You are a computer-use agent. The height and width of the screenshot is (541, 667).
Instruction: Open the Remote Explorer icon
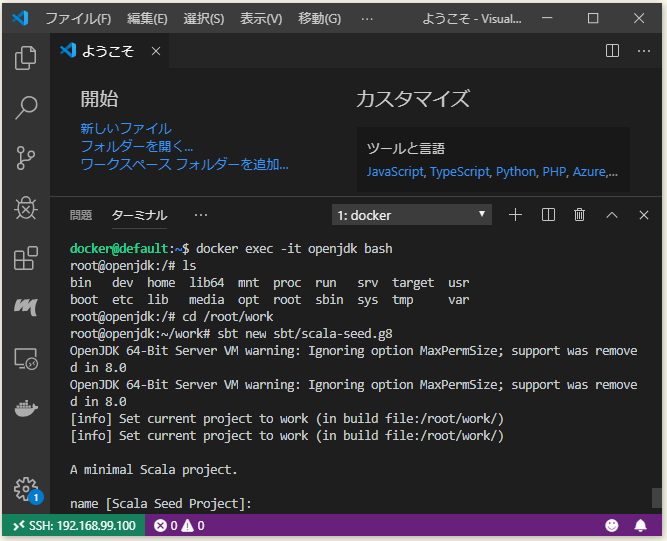26,359
